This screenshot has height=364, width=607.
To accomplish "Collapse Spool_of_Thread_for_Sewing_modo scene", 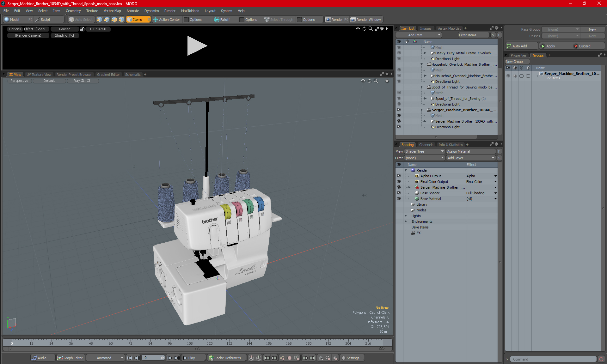I will (422, 87).
